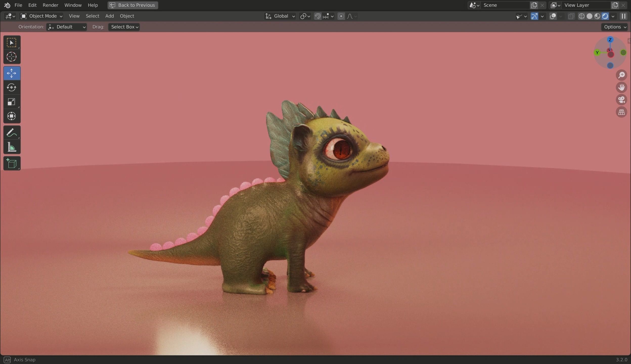
Task: Select the Measure tool
Action: (12, 147)
